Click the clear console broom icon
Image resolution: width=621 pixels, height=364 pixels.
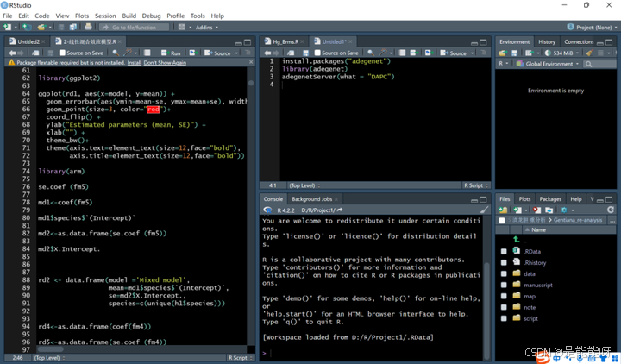484,210
